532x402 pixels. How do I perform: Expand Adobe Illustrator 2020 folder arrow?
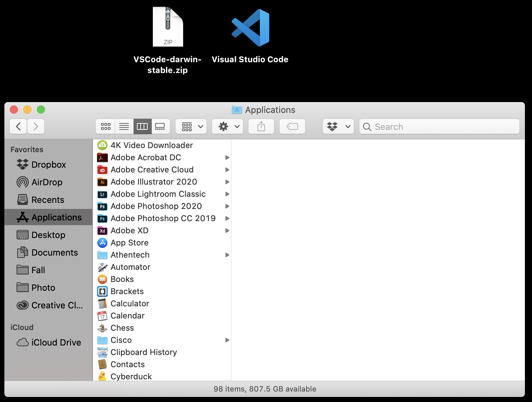[227, 182]
